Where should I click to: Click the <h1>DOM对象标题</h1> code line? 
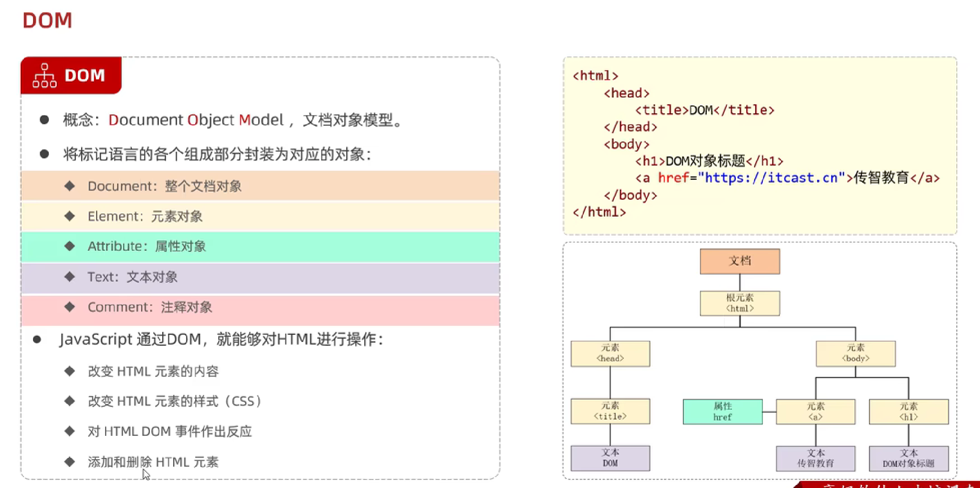[709, 161]
